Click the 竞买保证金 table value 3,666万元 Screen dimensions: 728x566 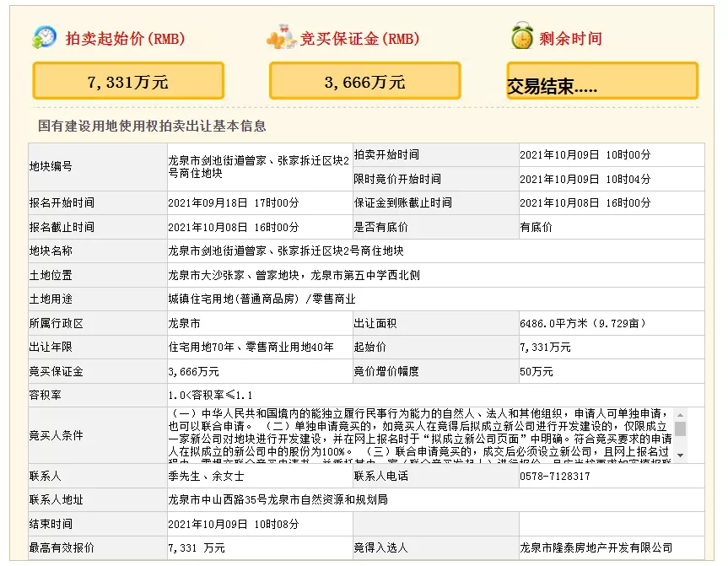coord(194,371)
